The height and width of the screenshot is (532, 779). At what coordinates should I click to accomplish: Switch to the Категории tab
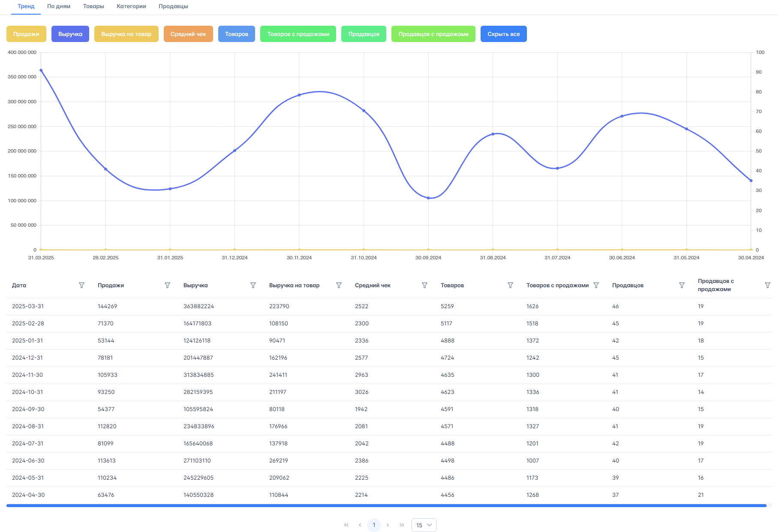(x=131, y=6)
